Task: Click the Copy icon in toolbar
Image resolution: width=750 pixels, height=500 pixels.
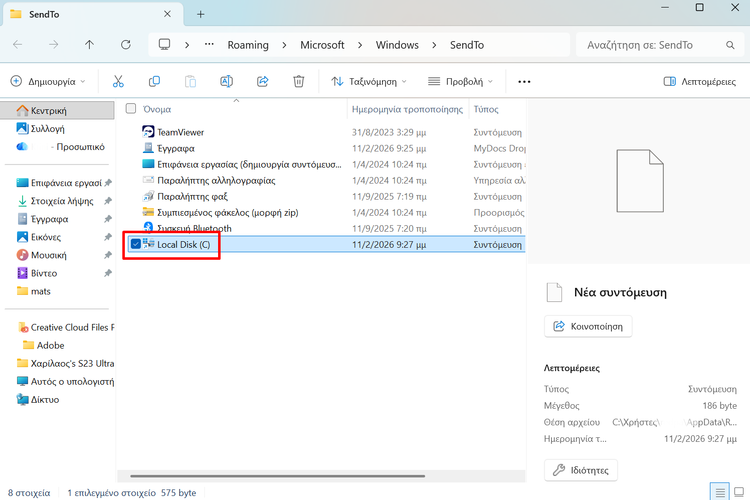Action: click(x=154, y=81)
